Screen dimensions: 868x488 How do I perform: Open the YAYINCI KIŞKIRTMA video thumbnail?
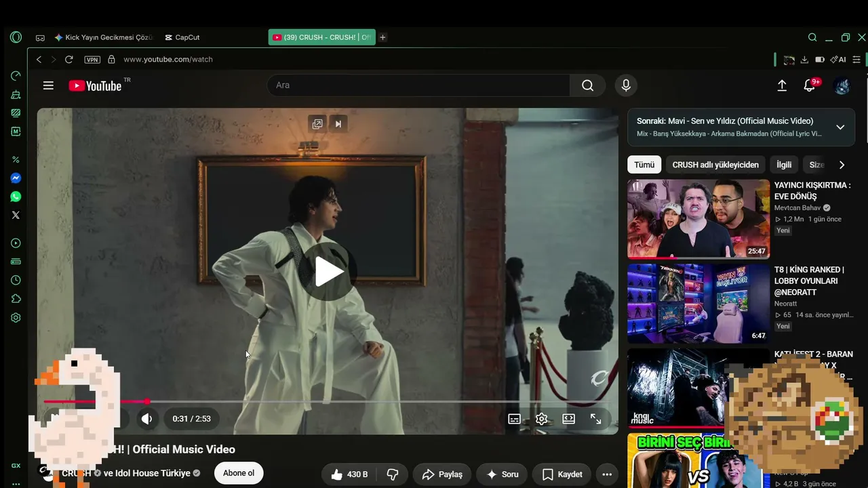[698, 219]
